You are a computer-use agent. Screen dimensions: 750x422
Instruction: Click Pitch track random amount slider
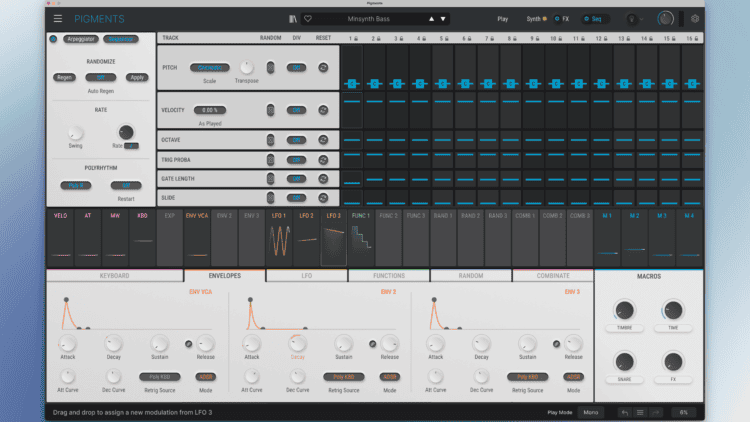click(x=270, y=67)
